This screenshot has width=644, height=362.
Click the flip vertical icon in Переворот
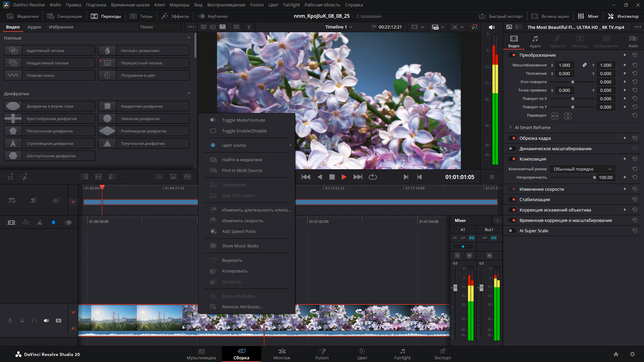[568, 116]
